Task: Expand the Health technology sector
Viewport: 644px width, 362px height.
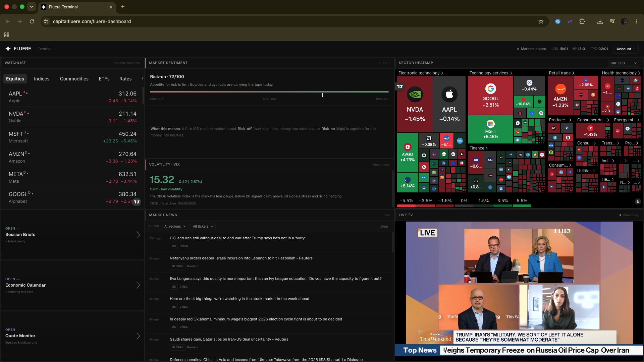Action: point(621,73)
